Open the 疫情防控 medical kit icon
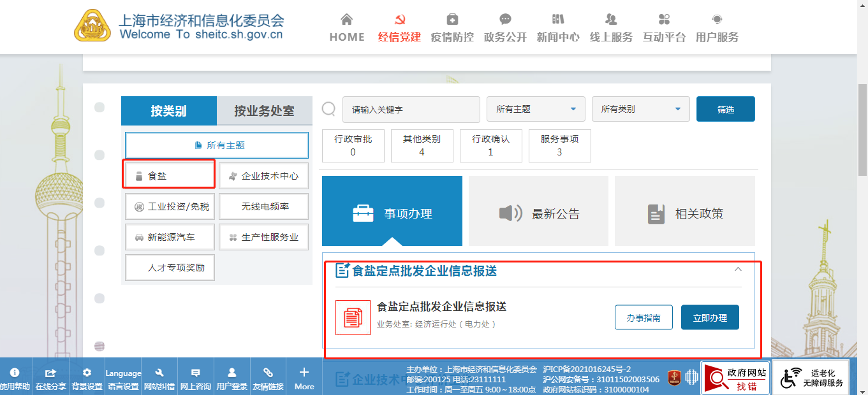The height and width of the screenshot is (395, 868). coord(452,19)
